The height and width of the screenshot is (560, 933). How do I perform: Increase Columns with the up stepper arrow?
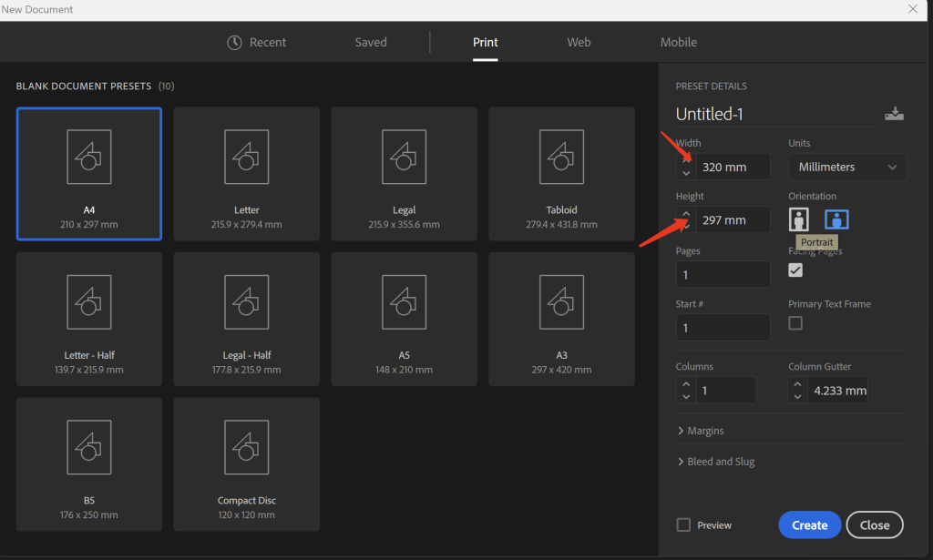tap(686, 384)
